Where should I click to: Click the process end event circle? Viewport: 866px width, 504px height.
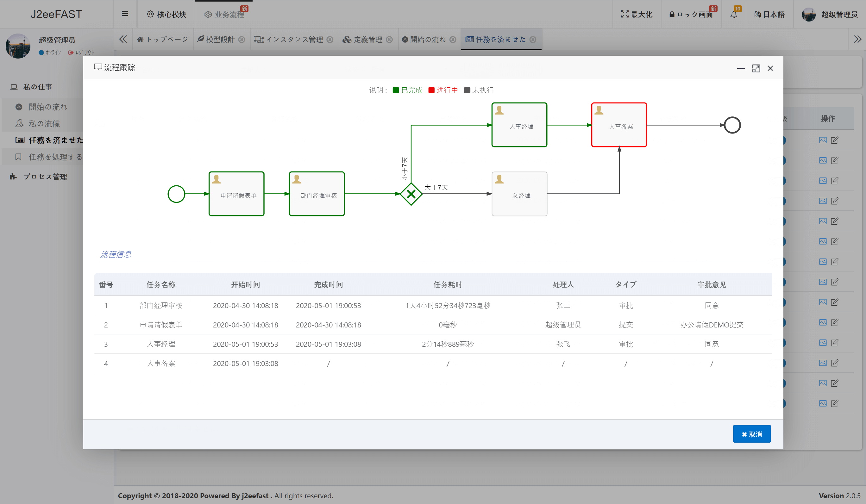click(x=732, y=125)
